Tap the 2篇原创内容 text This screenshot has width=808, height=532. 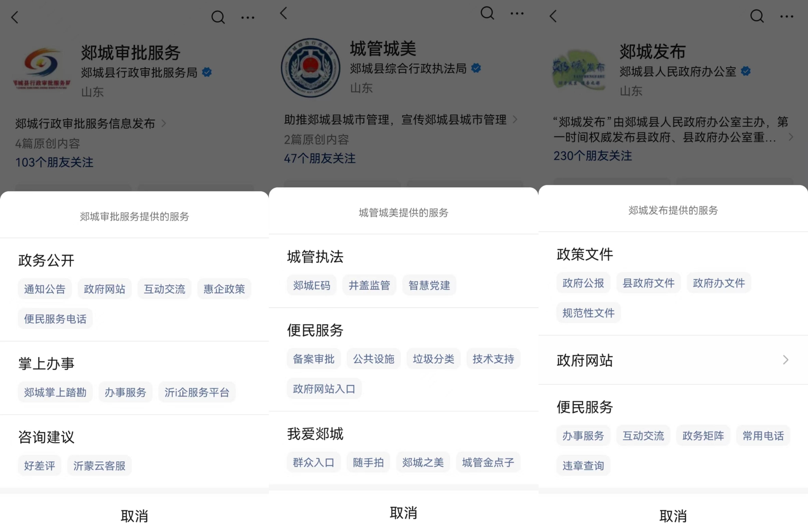(x=316, y=139)
